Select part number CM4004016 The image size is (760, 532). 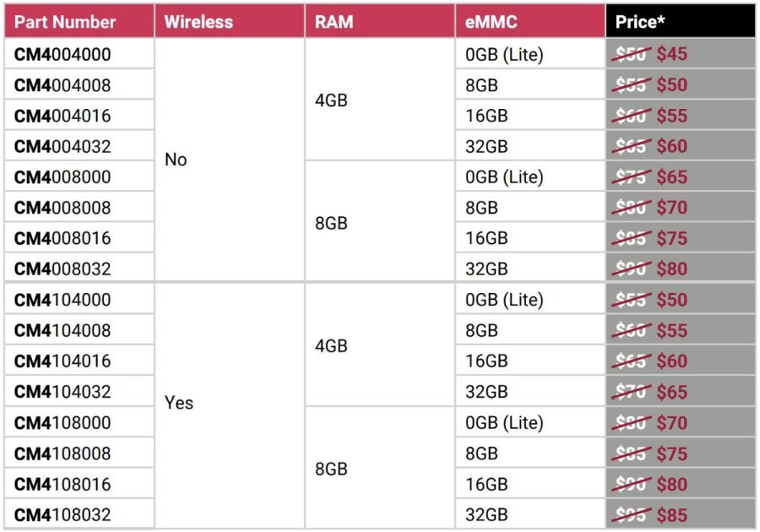62,116
